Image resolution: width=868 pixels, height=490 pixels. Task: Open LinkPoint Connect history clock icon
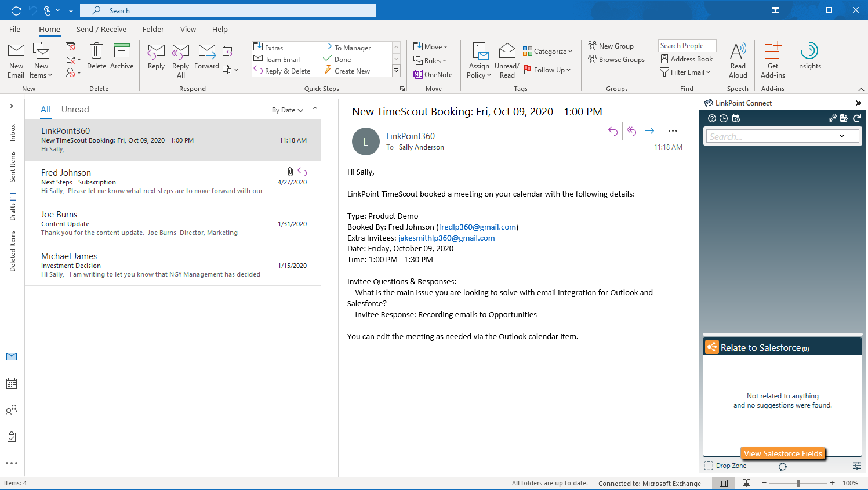click(724, 118)
